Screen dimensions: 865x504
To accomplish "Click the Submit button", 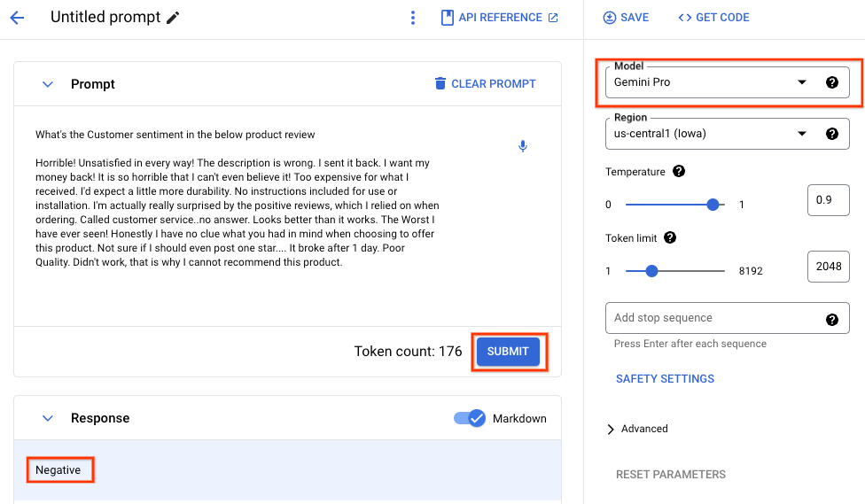I will click(508, 352).
